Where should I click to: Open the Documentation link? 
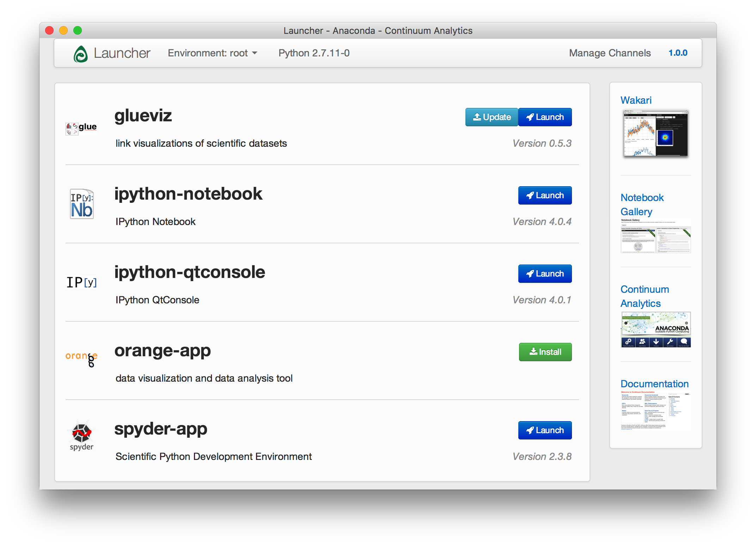pyautogui.click(x=654, y=384)
